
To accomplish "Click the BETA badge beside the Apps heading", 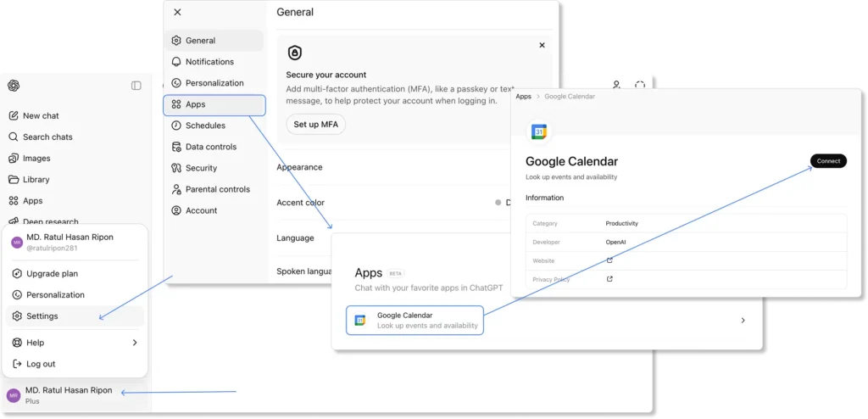I will click(395, 274).
